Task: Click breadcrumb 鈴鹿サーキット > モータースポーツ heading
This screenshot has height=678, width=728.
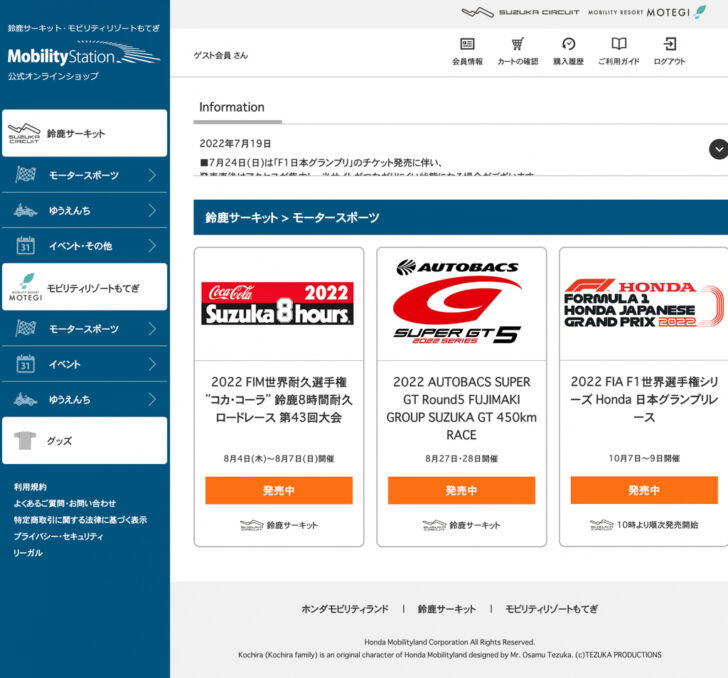Action: click(x=292, y=217)
